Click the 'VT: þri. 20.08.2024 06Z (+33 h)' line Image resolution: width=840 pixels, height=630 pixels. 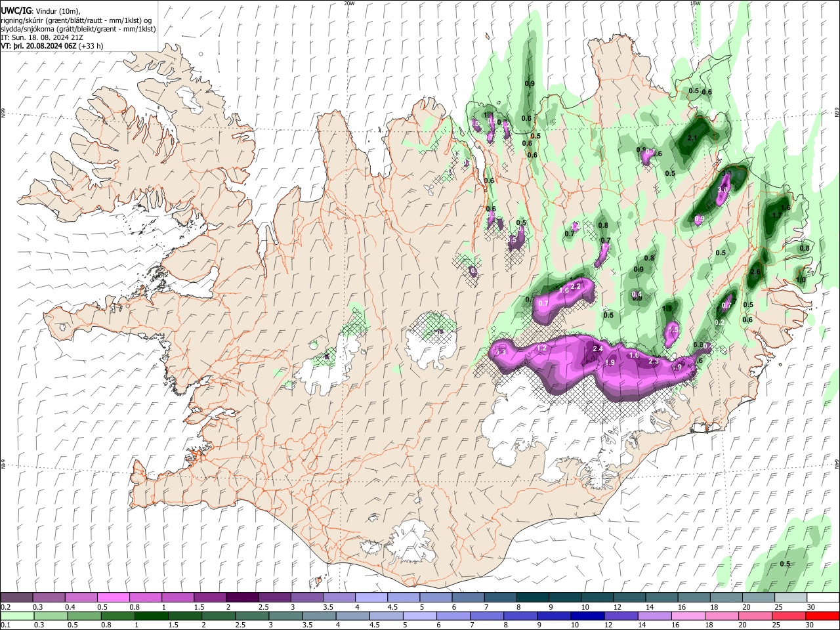52,47
